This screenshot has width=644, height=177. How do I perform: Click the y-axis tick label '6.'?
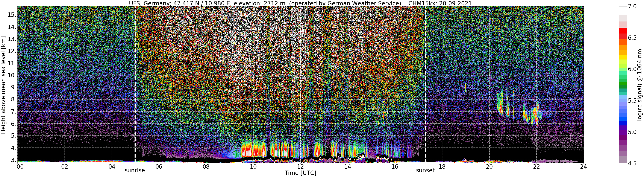pyautogui.click(x=13, y=124)
